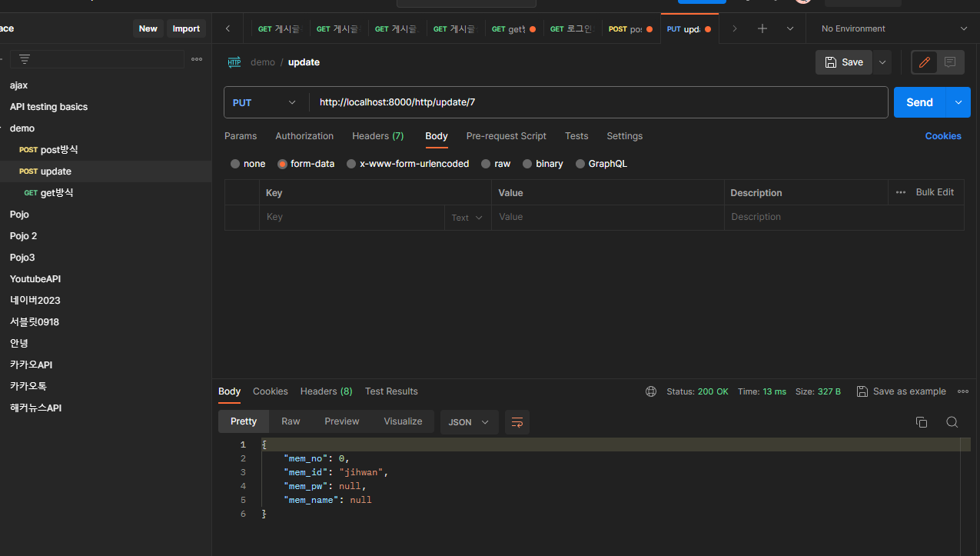Open the comments icon
Screen dimensions: 980x556
pos(950,62)
